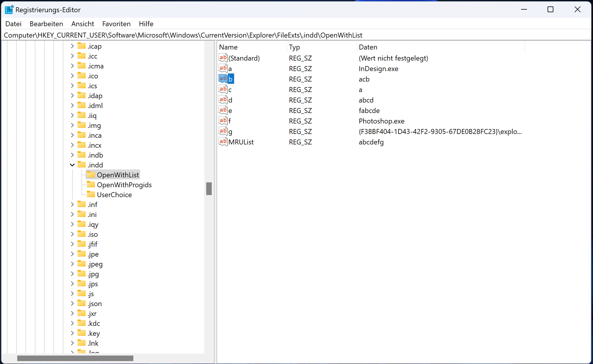The image size is (593, 364).
Task: Expand the .inf key
Action: tap(72, 204)
